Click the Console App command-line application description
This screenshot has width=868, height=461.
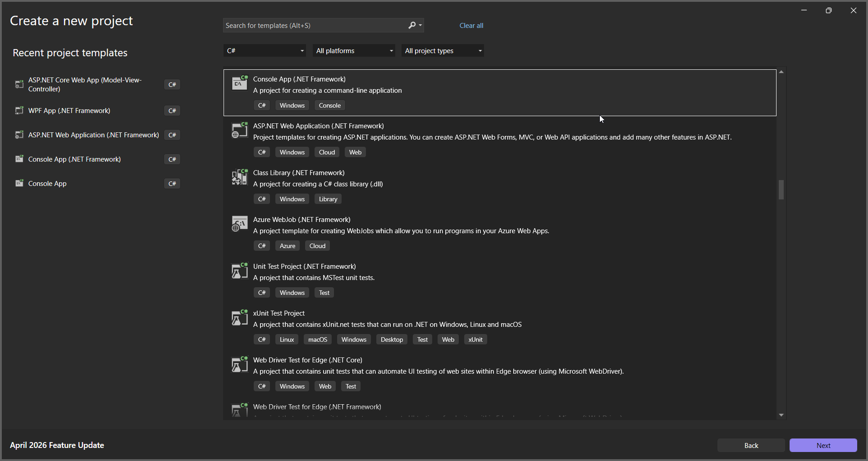[x=327, y=90]
